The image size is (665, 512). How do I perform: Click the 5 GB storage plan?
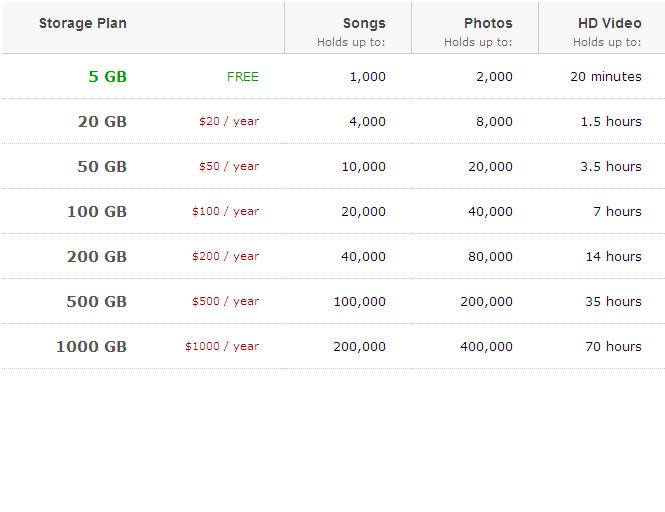click(x=108, y=77)
